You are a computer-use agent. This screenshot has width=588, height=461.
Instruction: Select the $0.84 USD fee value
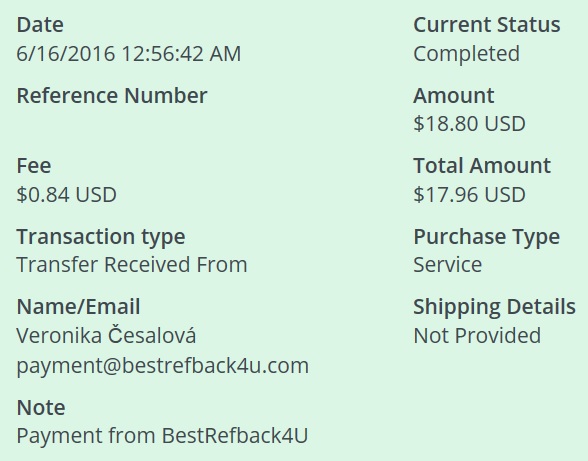coord(66,194)
